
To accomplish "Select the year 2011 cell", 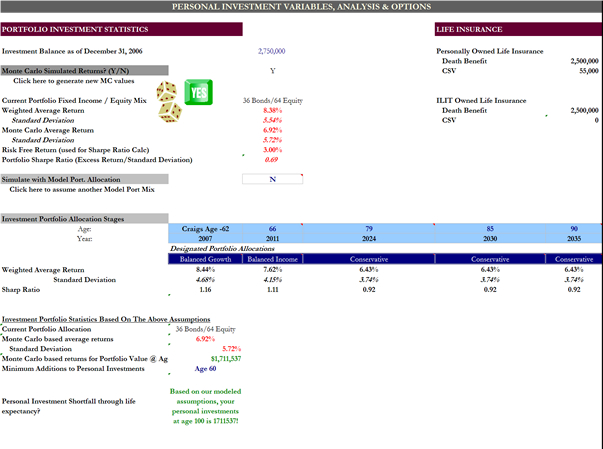I will [272, 239].
